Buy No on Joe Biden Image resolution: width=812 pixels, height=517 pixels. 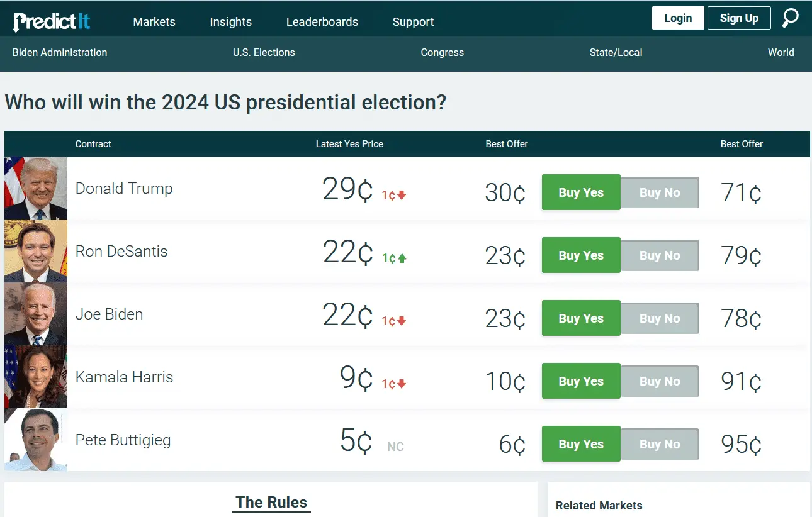659,318
